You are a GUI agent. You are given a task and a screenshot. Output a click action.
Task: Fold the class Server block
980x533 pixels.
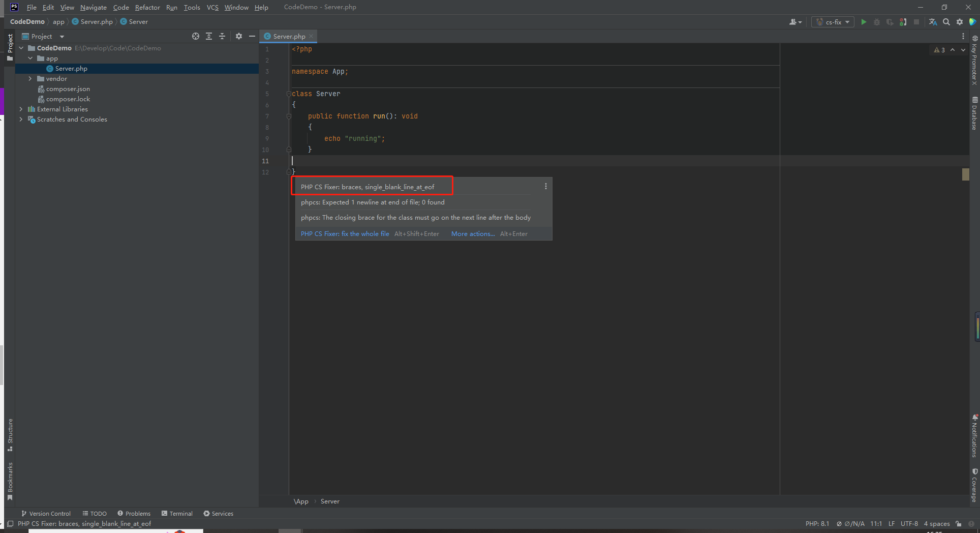[x=289, y=94]
